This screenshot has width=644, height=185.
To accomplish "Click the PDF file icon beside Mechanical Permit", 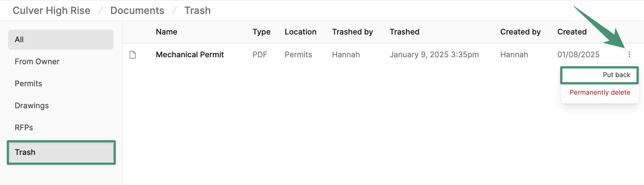I will point(133,55).
